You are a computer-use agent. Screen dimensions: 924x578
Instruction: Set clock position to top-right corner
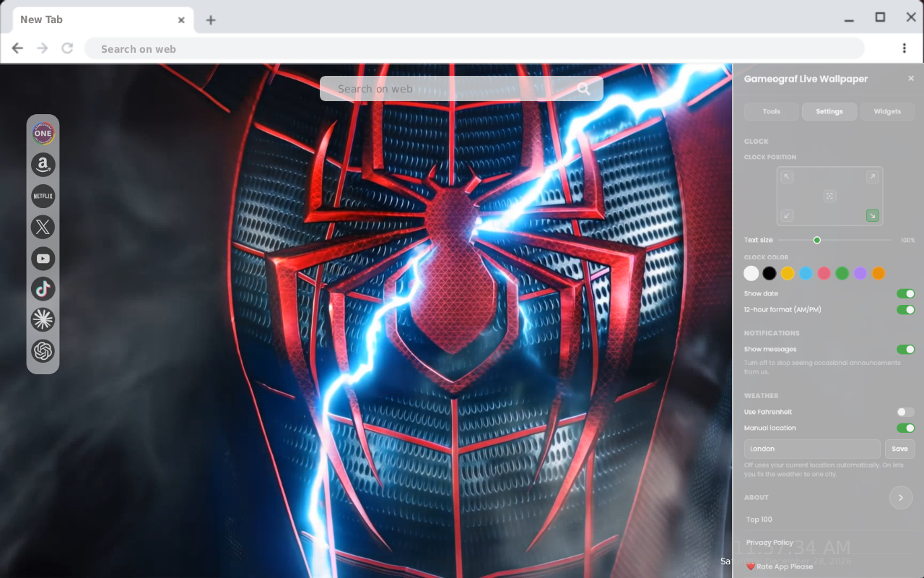[873, 177]
